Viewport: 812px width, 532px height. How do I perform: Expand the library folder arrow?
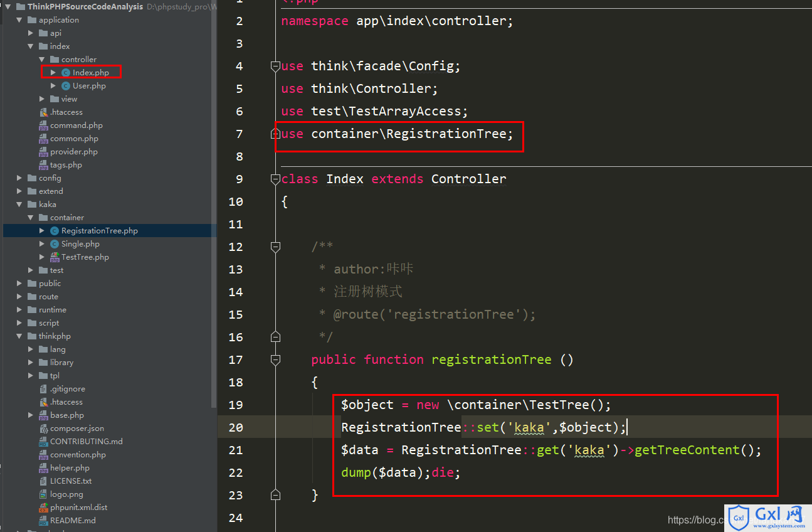pyautogui.click(x=30, y=363)
